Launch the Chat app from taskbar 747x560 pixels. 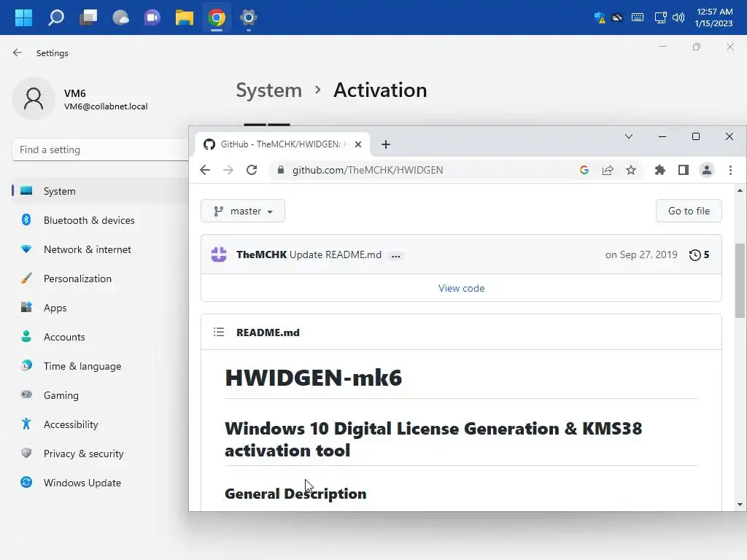[x=152, y=17]
